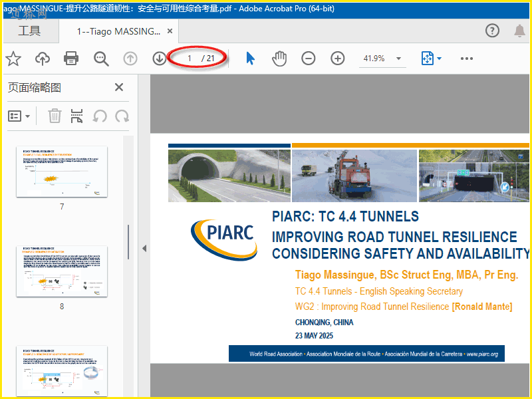Open thumbnail panel options dropdown
532x399 pixels.
(x=19, y=116)
